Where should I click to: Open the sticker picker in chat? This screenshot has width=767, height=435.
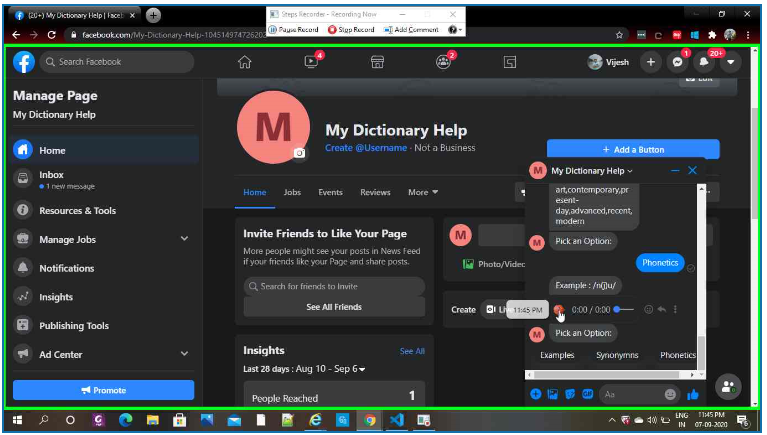(570, 394)
